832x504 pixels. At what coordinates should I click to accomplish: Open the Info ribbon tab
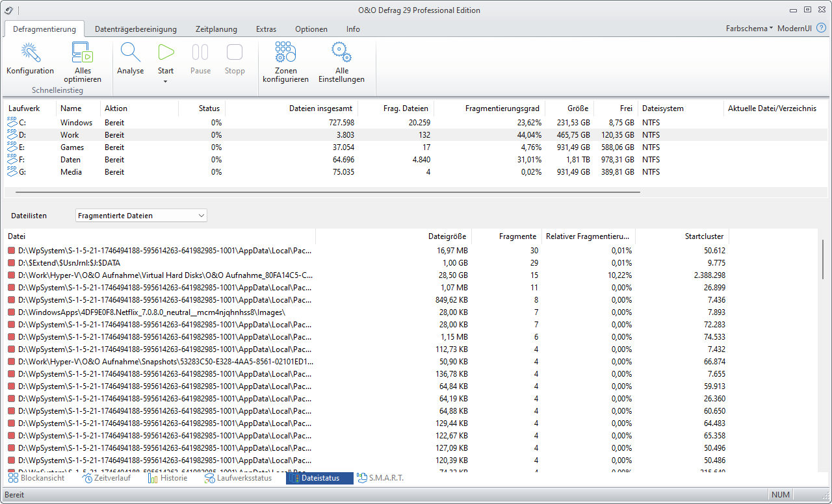[353, 29]
